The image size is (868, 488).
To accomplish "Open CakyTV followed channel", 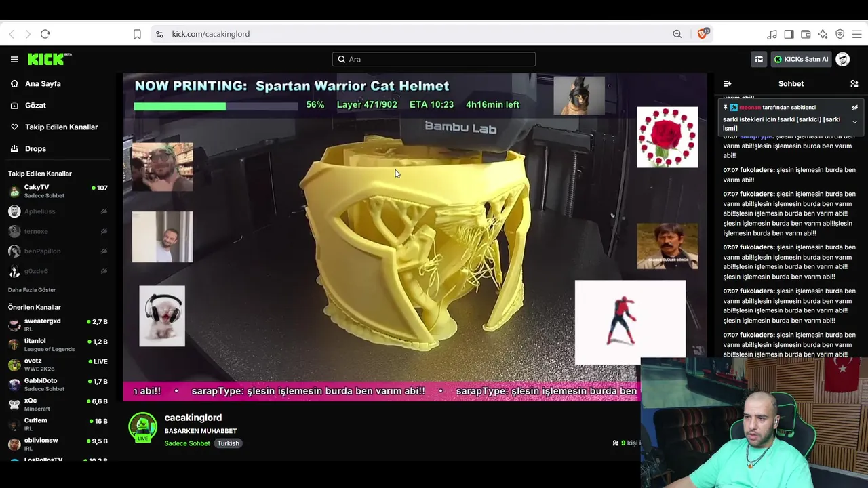I will coord(58,190).
